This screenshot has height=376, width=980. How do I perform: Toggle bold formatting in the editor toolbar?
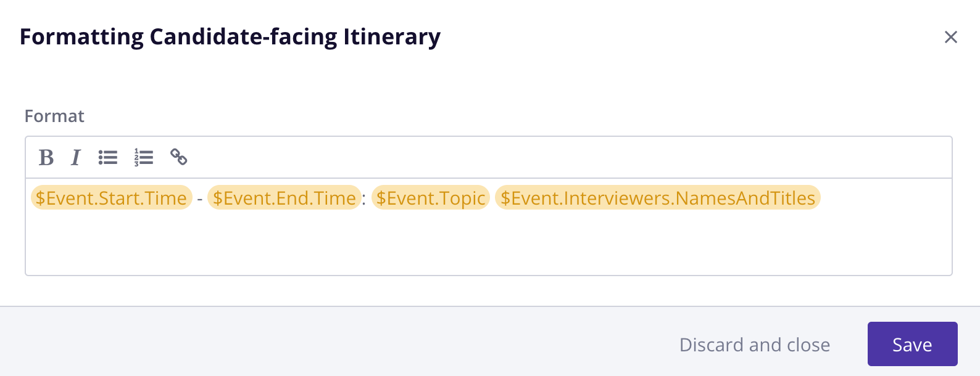click(46, 158)
